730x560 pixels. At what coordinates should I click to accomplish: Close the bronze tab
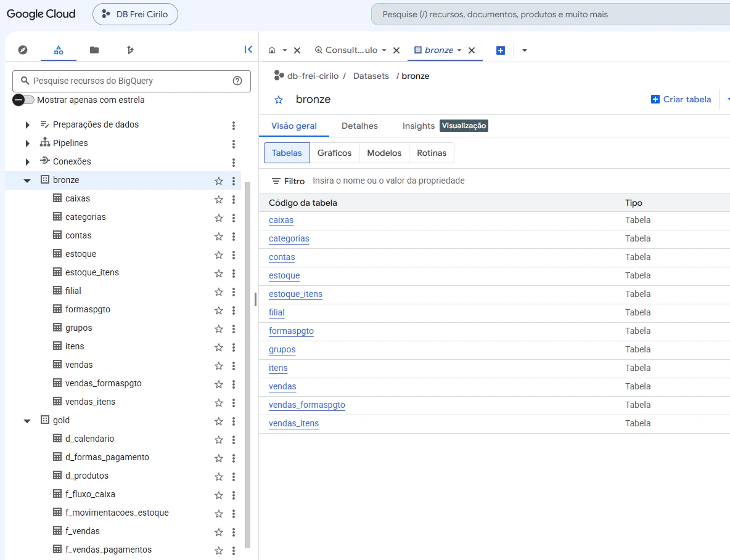pyautogui.click(x=472, y=51)
